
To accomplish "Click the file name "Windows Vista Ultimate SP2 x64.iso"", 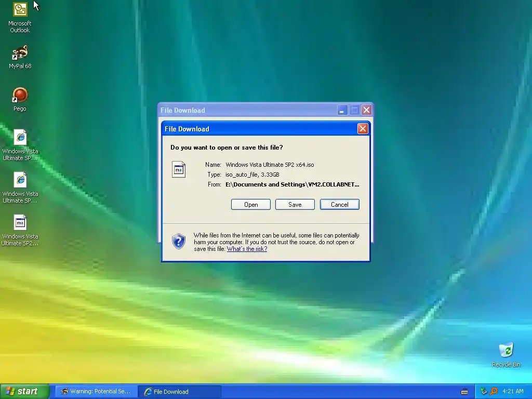I will [x=270, y=165].
